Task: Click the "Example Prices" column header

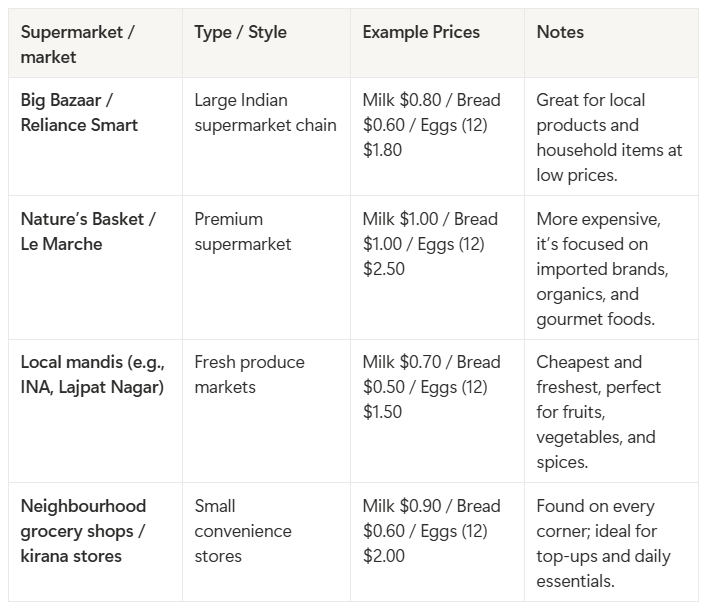Action: [x=421, y=32]
